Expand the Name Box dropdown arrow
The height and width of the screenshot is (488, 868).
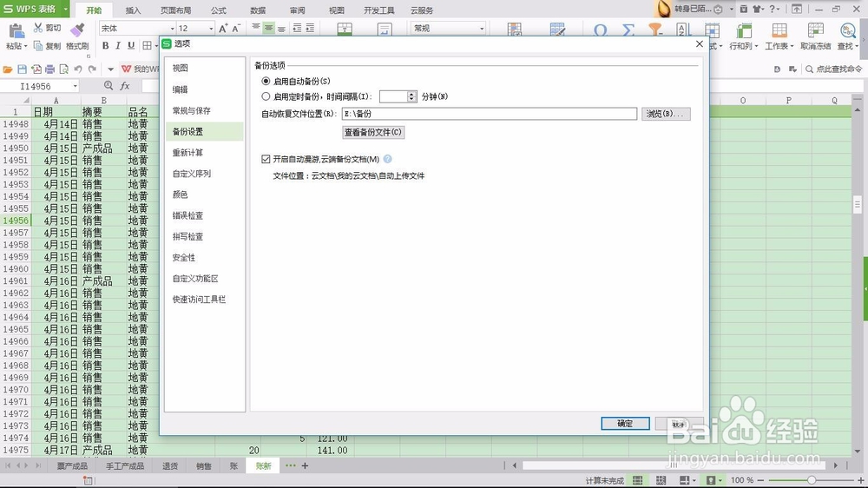(x=76, y=87)
